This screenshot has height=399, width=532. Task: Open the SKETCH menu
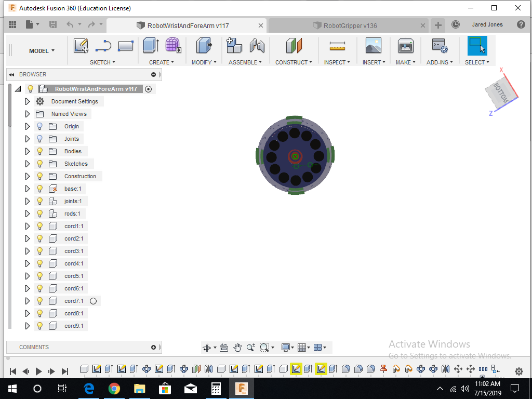102,62
